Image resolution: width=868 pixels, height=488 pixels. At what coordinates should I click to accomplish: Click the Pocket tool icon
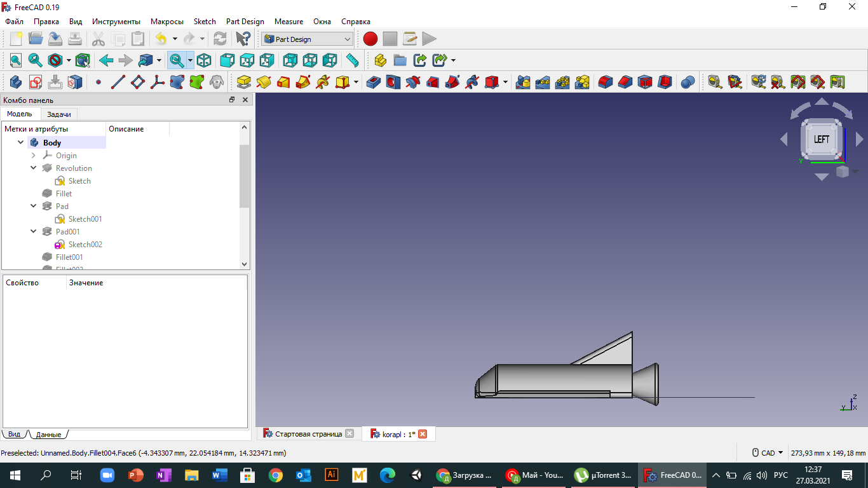point(373,82)
